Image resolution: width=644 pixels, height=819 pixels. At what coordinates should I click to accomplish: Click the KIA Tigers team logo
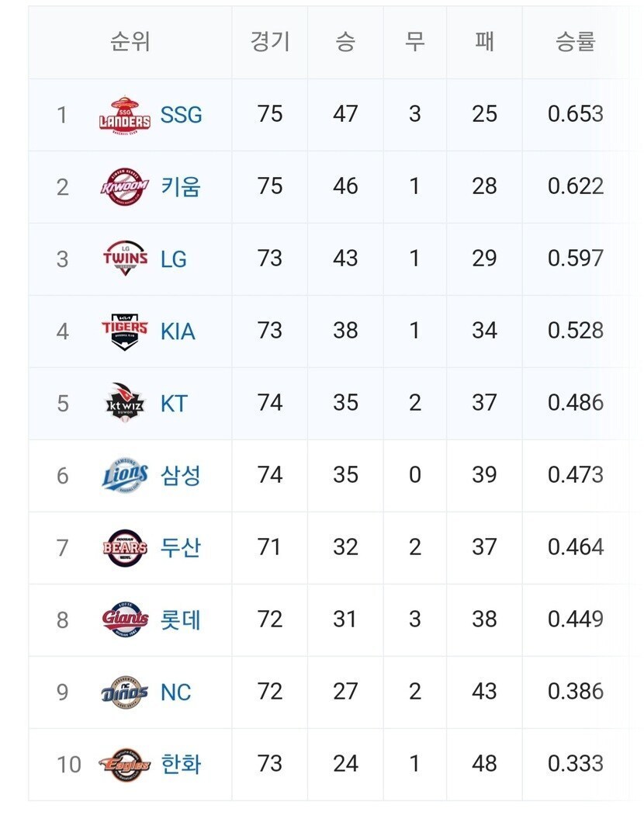(124, 331)
